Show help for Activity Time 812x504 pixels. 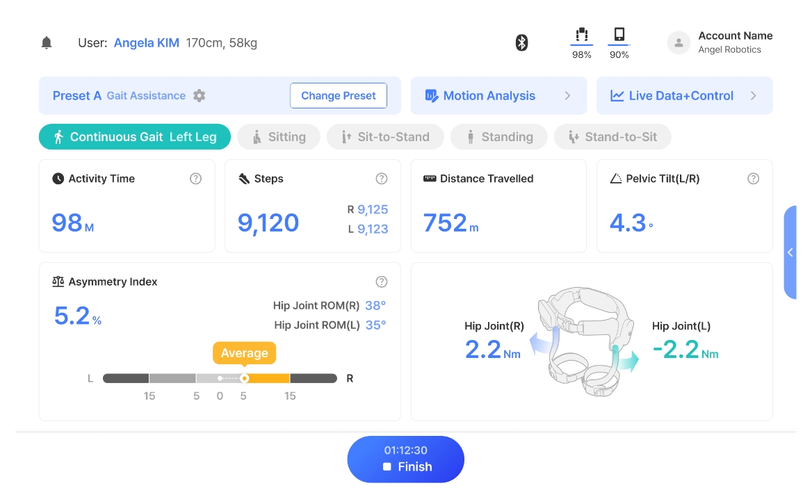(x=196, y=179)
